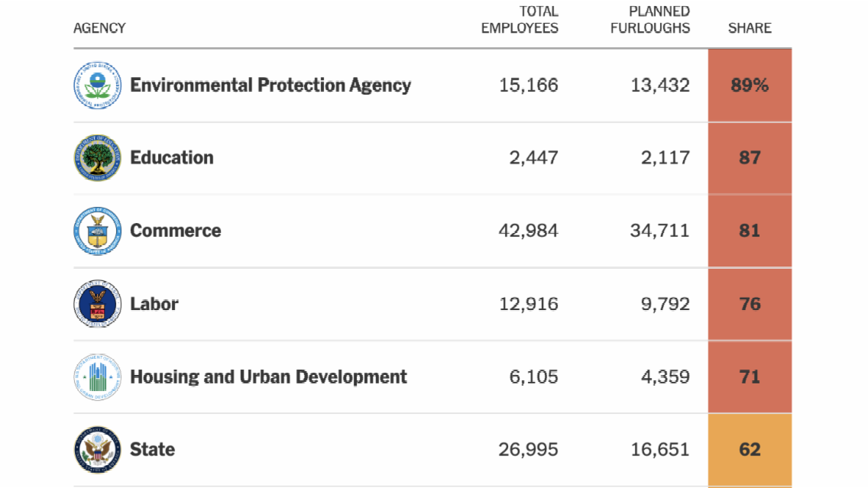The width and height of the screenshot is (868, 488).
Task: Sort by the SHARE column header
Action: [750, 28]
